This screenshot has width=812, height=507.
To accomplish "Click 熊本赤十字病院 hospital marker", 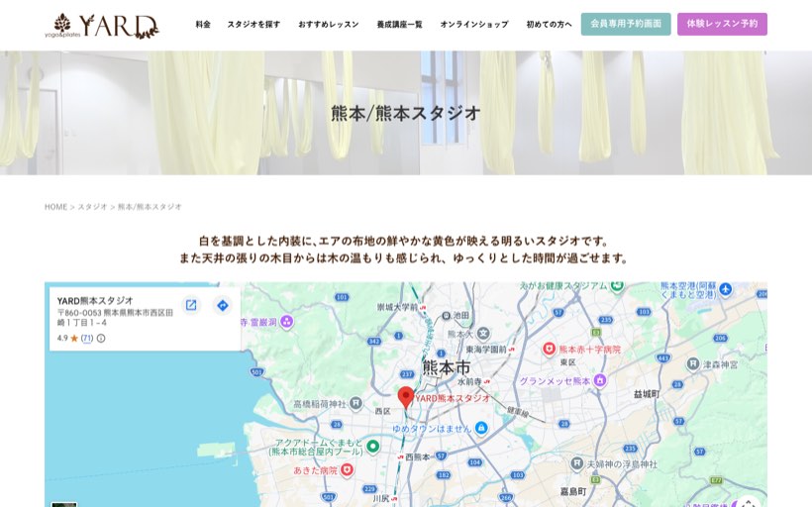I will click(549, 349).
